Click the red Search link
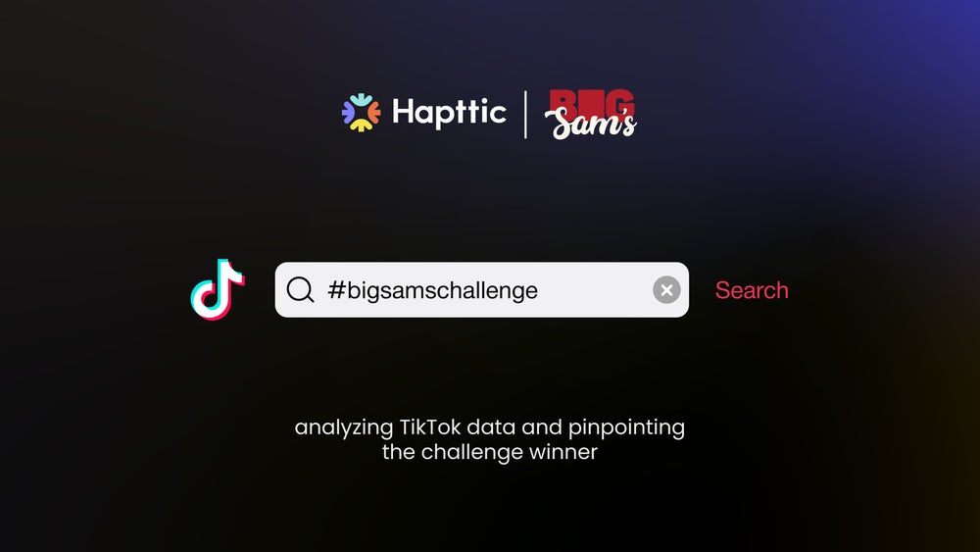 [x=752, y=290]
